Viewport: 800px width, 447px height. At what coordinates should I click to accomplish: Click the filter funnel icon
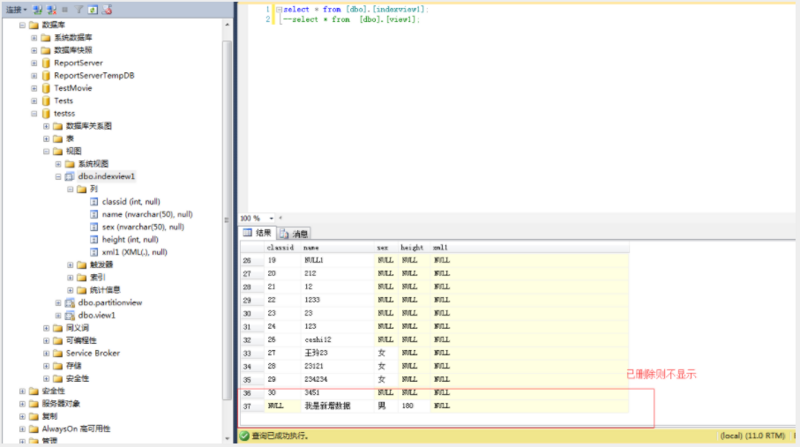coord(79,10)
